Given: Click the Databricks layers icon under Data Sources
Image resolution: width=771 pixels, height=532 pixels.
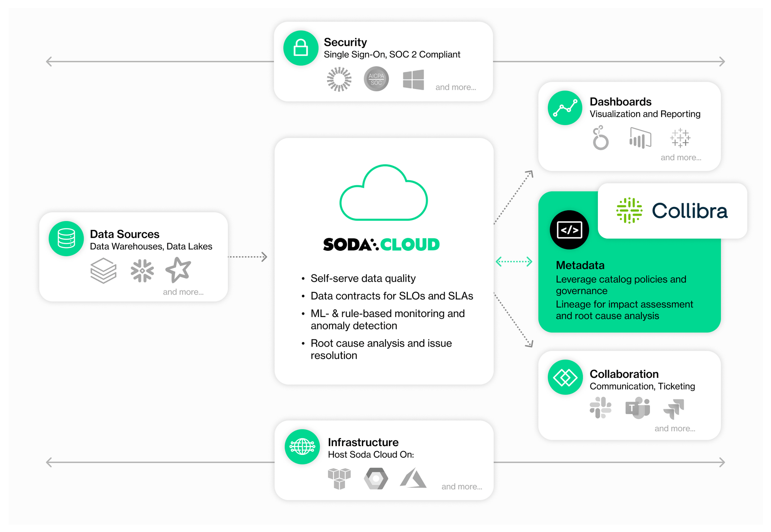Looking at the screenshot, I should click(103, 271).
